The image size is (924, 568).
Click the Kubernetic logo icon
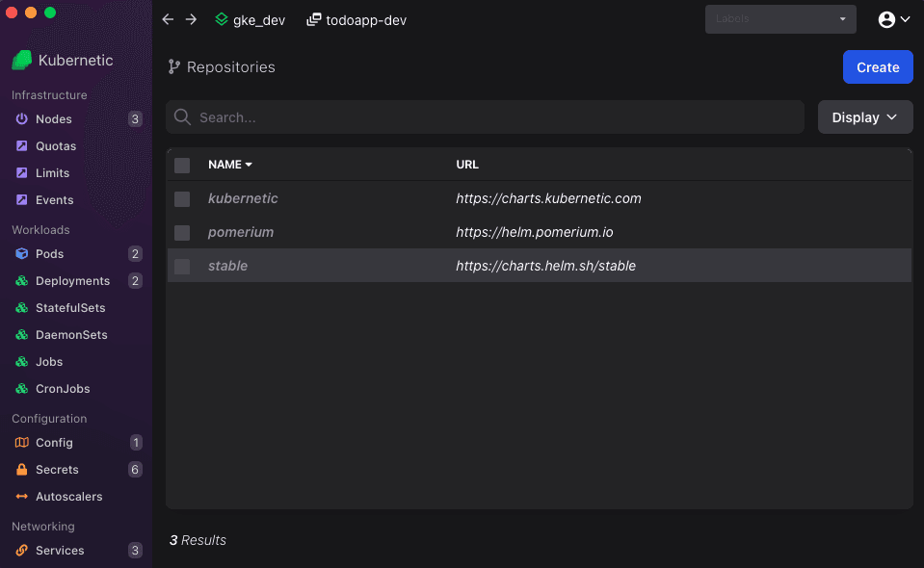22,60
